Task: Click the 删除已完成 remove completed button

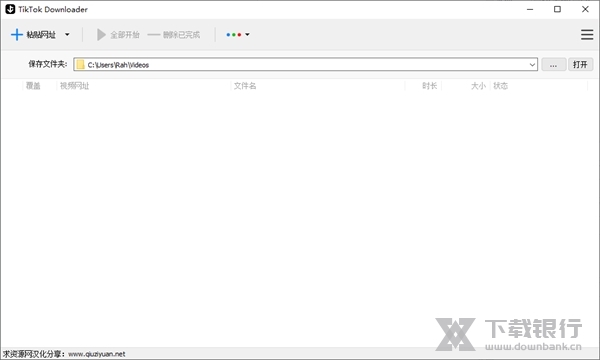Action: [x=174, y=35]
